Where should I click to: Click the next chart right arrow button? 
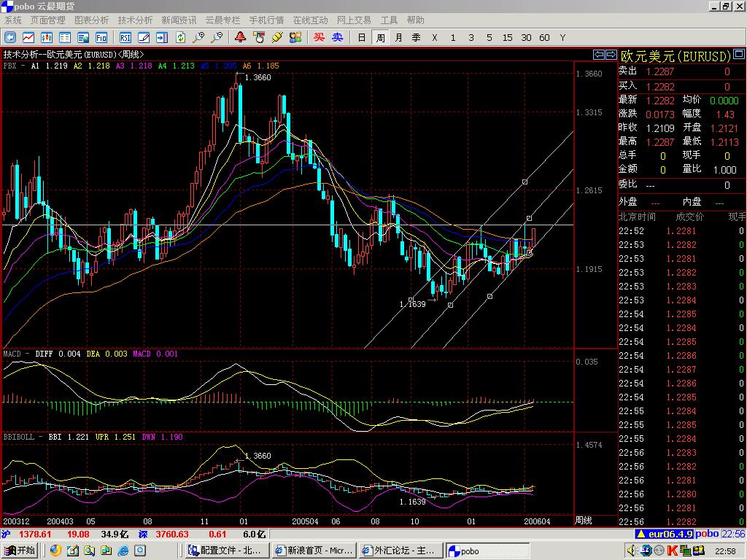(x=611, y=54)
